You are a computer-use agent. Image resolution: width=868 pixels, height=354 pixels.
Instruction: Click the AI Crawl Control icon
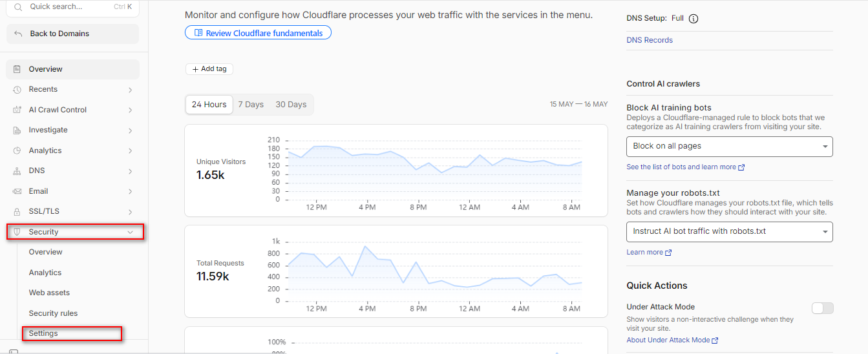coord(17,110)
